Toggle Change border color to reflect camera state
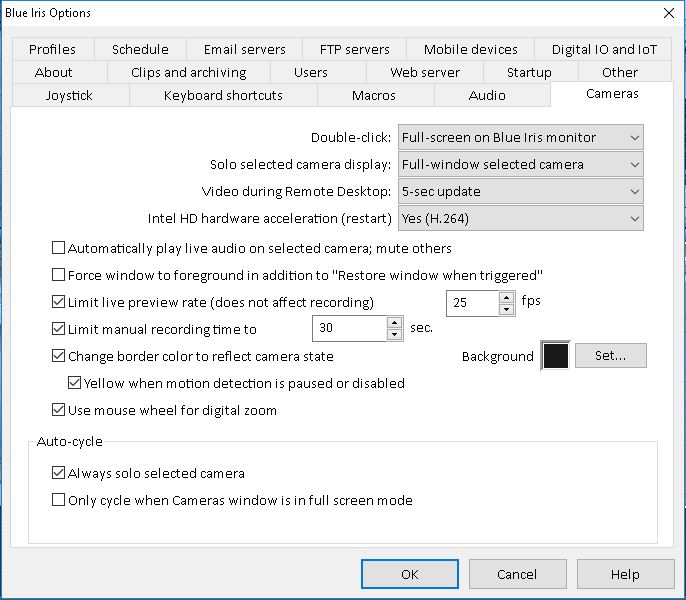 (58, 356)
